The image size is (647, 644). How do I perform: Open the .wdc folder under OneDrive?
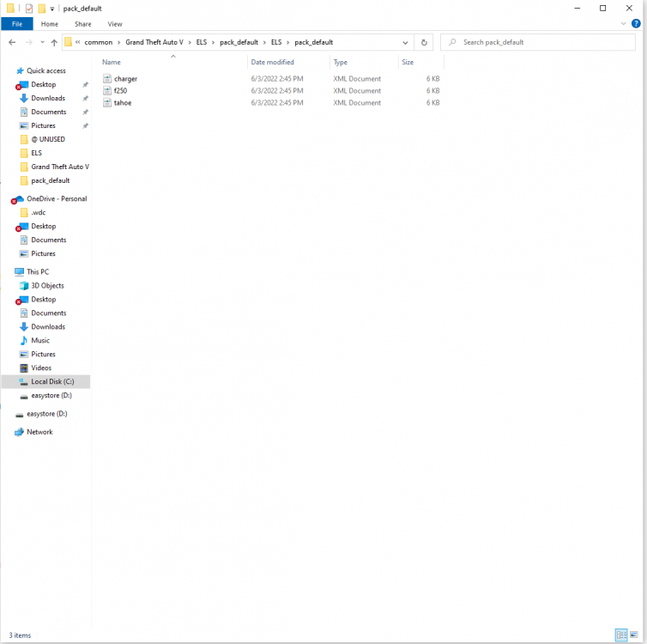point(39,212)
